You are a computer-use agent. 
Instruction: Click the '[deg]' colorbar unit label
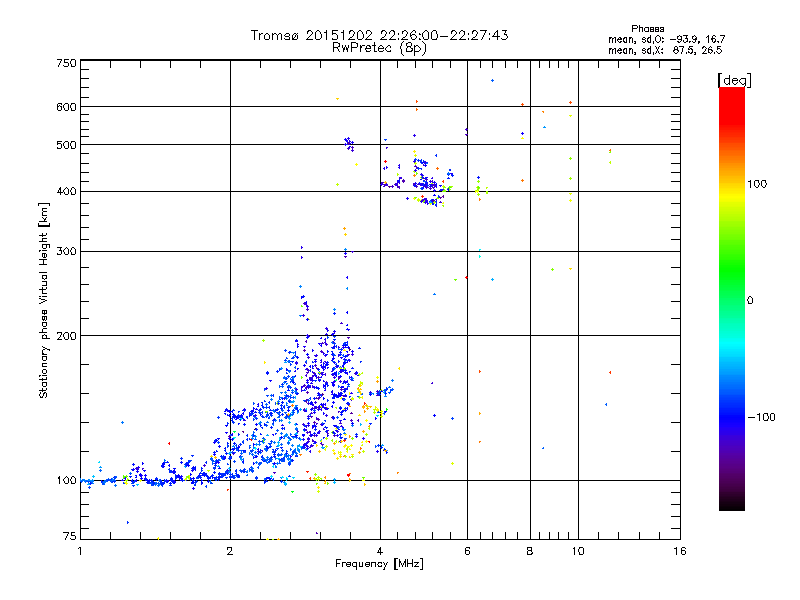point(734,80)
